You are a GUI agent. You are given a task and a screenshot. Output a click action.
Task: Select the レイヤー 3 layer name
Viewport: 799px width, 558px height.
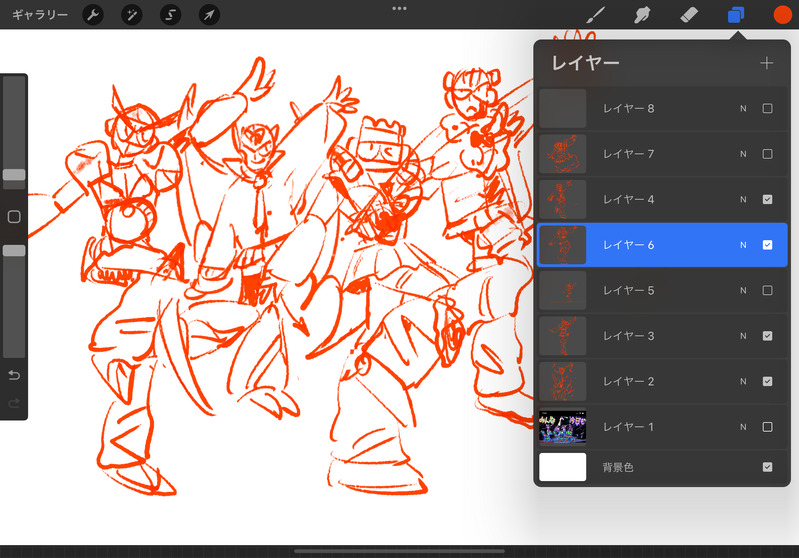point(628,336)
